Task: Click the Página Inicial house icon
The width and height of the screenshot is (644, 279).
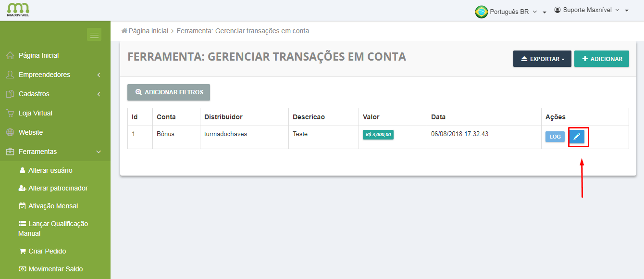Action: click(x=10, y=55)
